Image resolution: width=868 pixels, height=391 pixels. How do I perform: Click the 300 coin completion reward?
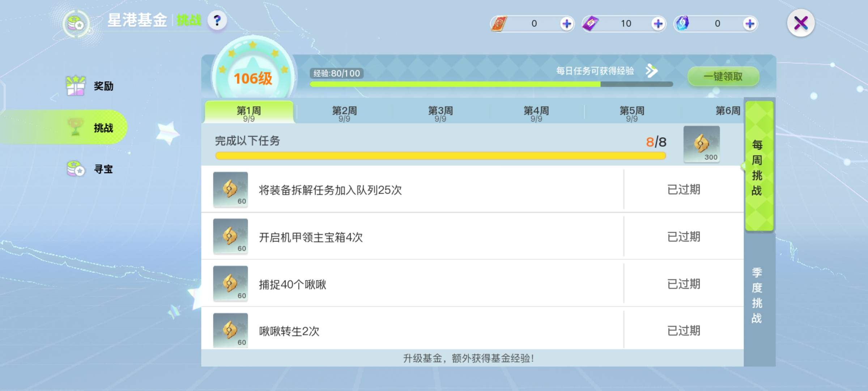coord(701,144)
